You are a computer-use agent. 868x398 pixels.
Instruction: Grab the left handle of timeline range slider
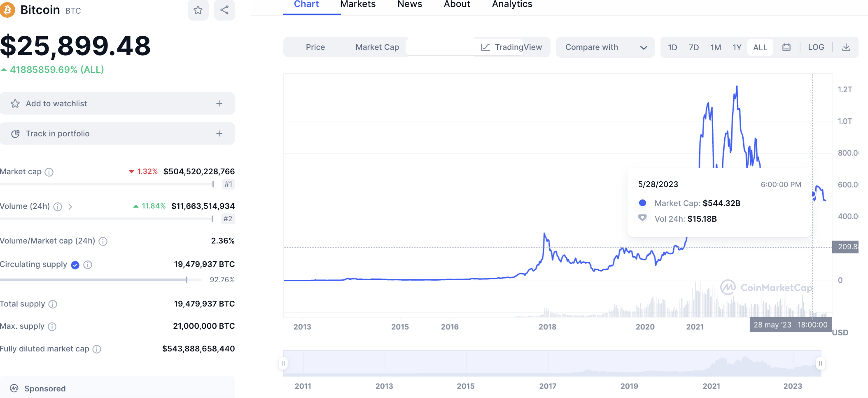283,363
